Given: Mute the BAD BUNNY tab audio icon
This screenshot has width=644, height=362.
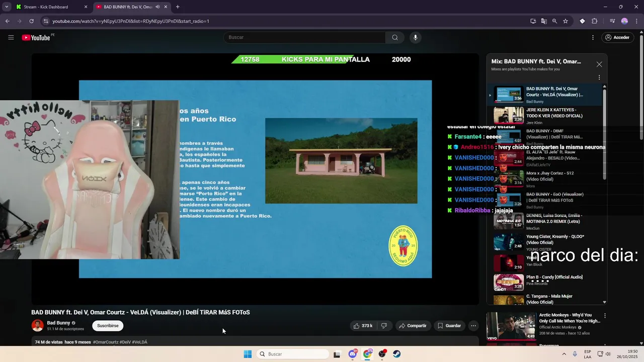Looking at the screenshot, I should pos(157,7).
